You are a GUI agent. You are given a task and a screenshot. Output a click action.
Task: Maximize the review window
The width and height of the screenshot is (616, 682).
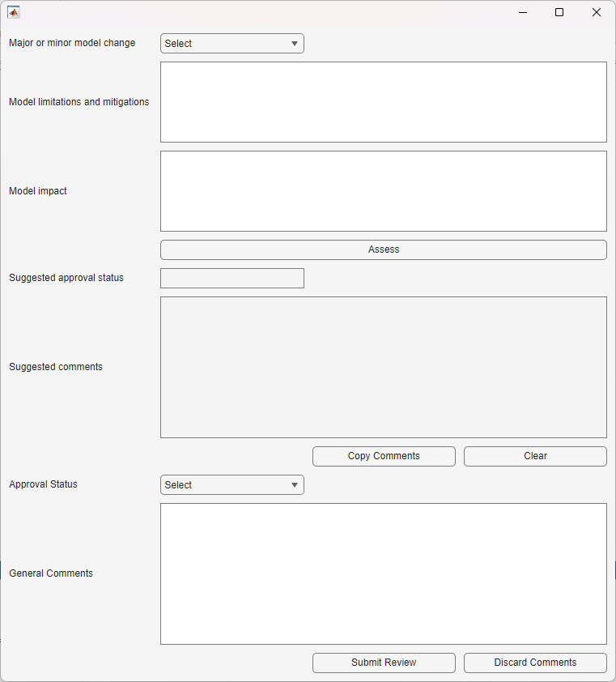click(x=559, y=12)
